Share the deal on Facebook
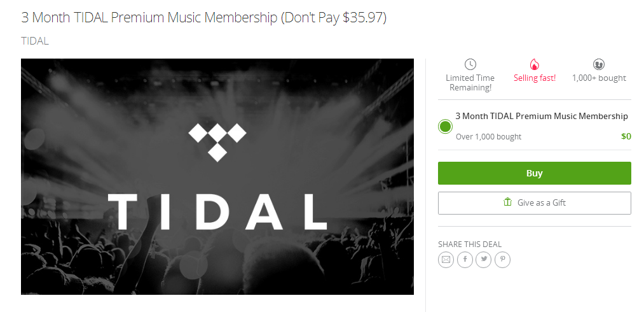The height and width of the screenshot is (312, 644). [x=465, y=260]
